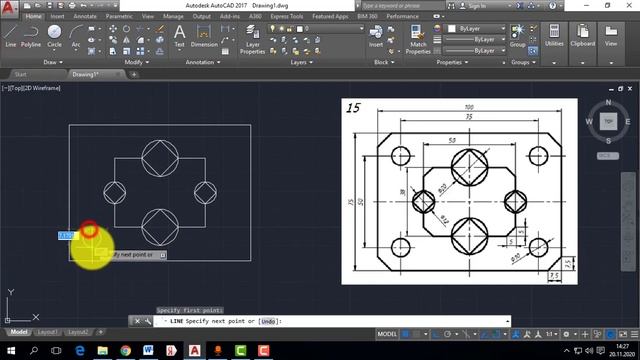Expand the Modify panel
The width and height of the screenshot is (640, 360).
[137, 62]
